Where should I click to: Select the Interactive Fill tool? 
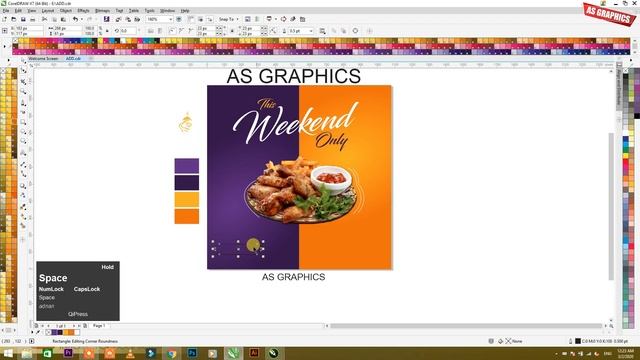pyautogui.click(x=23, y=217)
